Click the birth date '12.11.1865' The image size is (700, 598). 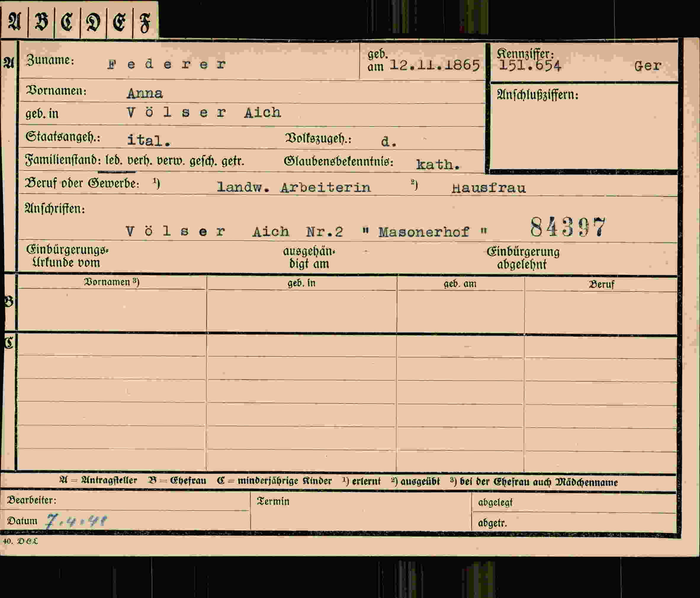(x=434, y=65)
